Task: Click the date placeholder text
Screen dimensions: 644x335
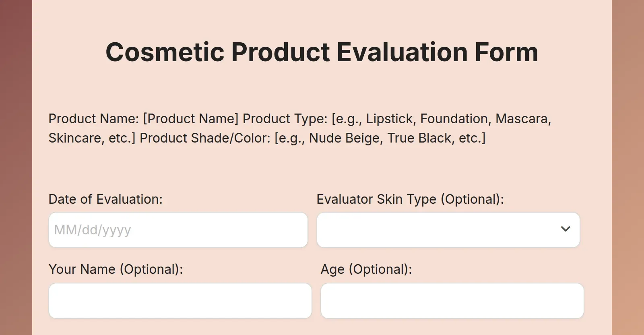Action: pos(92,230)
